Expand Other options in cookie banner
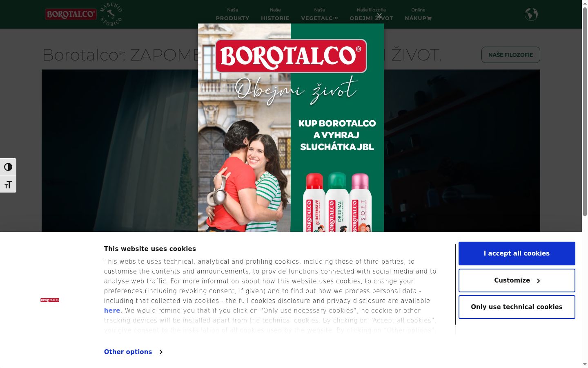Screen dimensions: 588x368 133,352
